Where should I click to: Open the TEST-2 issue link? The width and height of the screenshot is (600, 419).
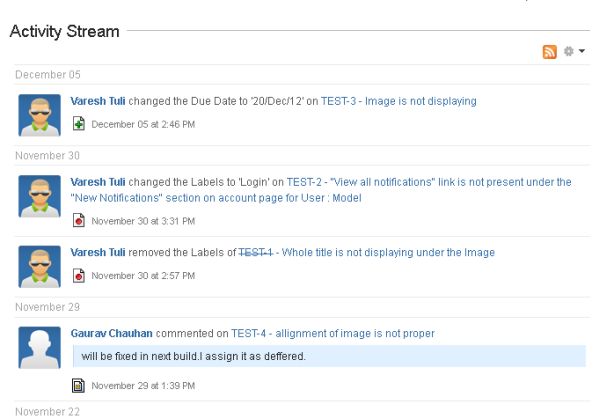click(x=303, y=183)
